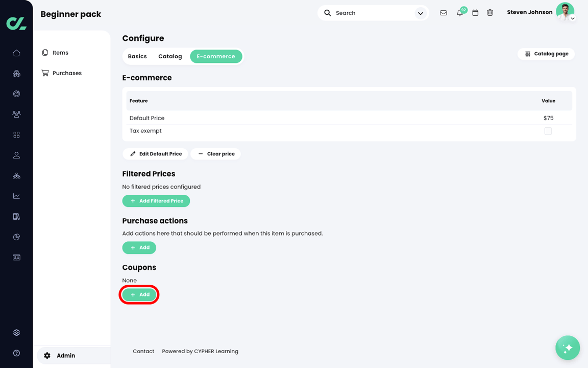The width and height of the screenshot is (588, 368).
Task: Click the Beginner pack page title
Action: [71, 14]
